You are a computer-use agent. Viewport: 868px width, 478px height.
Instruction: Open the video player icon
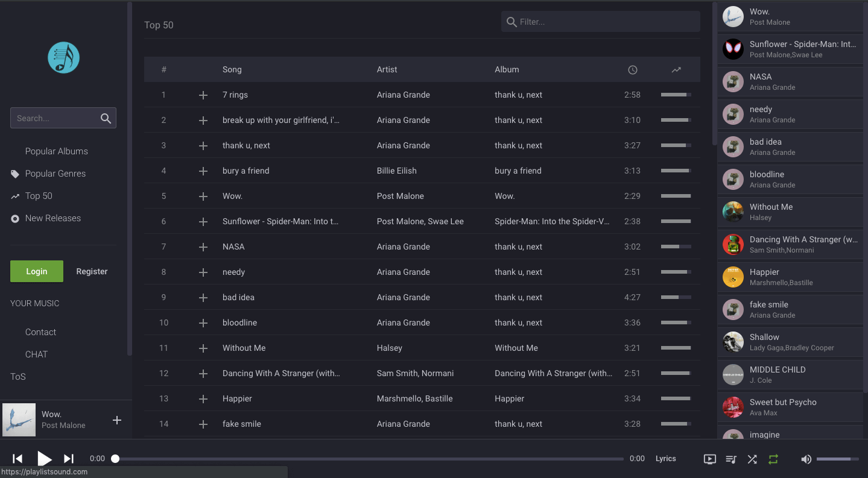[x=710, y=459]
